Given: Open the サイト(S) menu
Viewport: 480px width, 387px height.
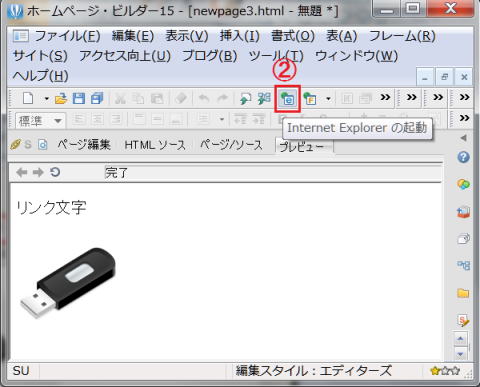Looking at the screenshot, I should click(40, 56).
